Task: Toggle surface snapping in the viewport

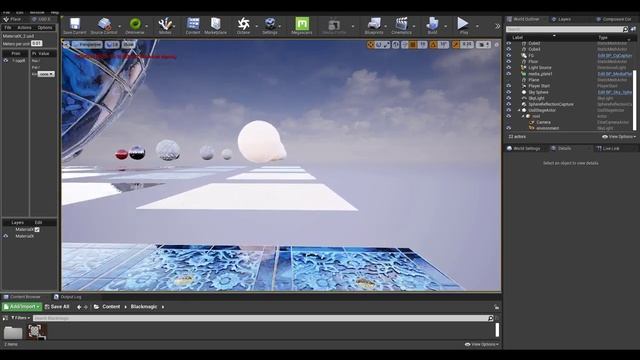Action: (x=404, y=44)
